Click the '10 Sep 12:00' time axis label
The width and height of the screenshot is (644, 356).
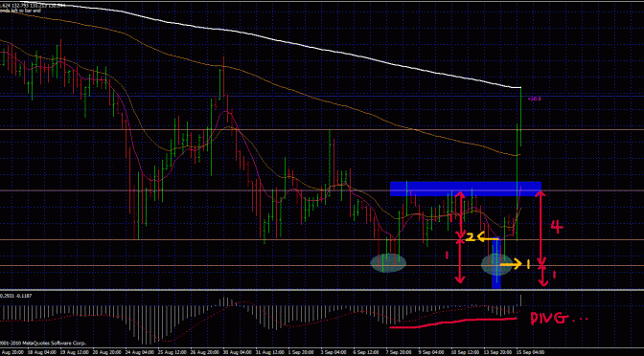(465, 352)
